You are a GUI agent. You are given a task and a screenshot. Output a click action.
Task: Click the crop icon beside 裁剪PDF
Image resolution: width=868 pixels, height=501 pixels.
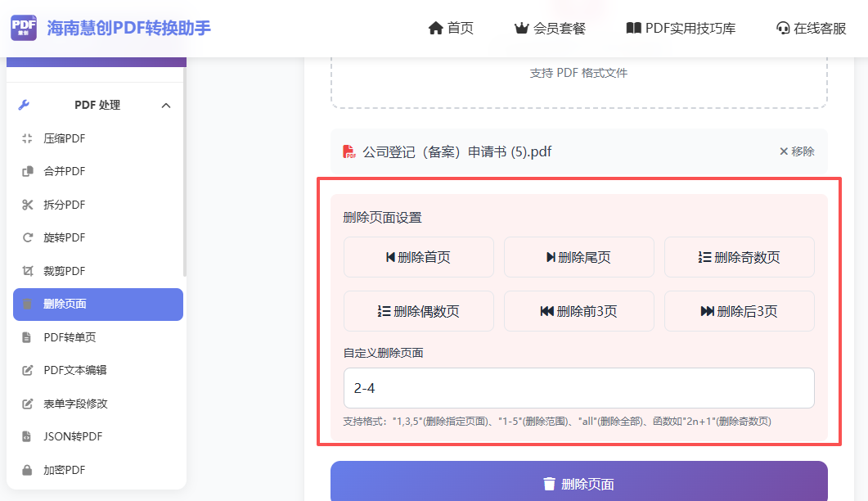pos(27,271)
